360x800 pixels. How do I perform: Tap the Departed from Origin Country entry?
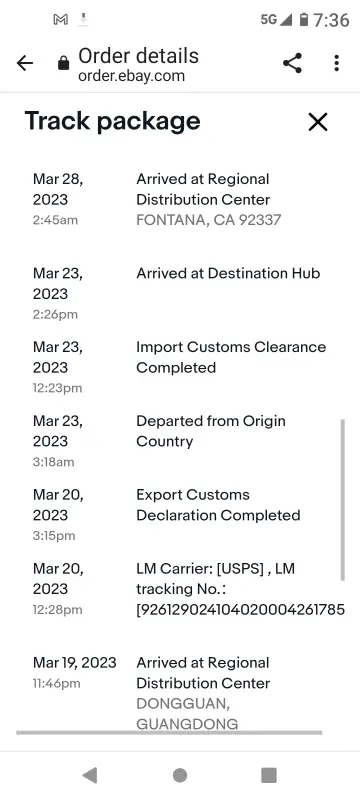tap(211, 431)
